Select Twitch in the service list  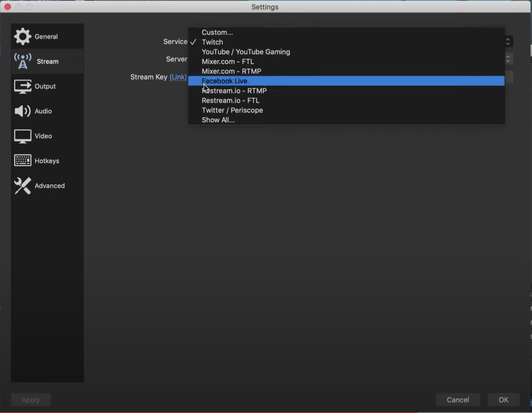coord(346,42)
